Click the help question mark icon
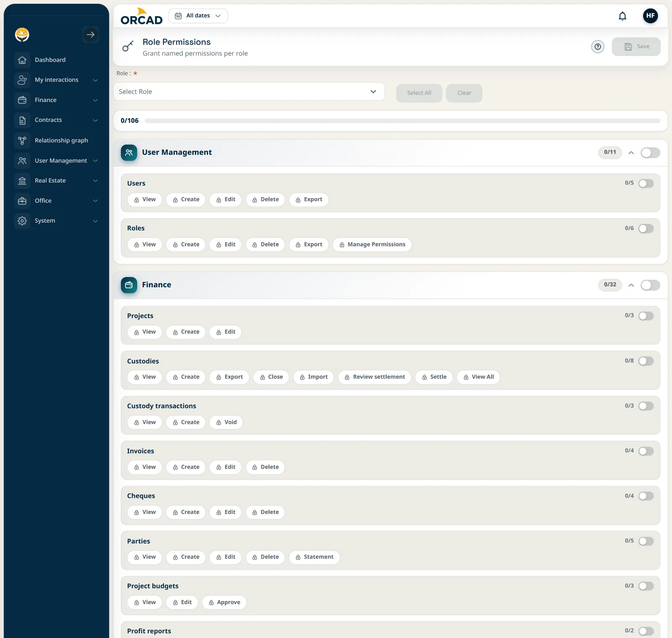 (598, 47)
